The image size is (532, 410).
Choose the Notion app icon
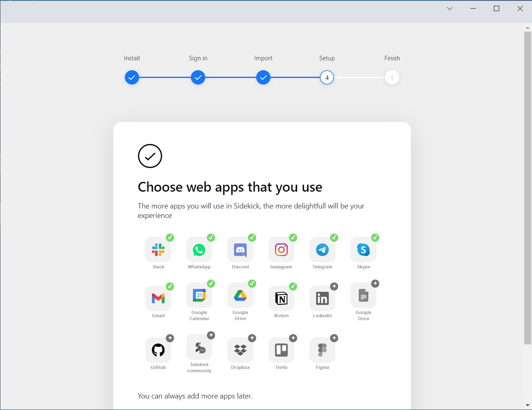(281, 298)
